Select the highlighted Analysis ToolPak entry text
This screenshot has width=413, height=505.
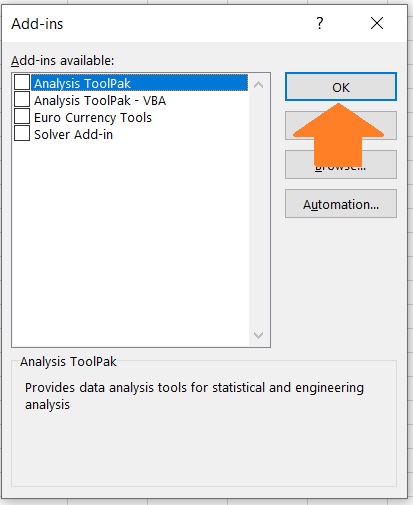pyautogui.click(x=82, y=83)
